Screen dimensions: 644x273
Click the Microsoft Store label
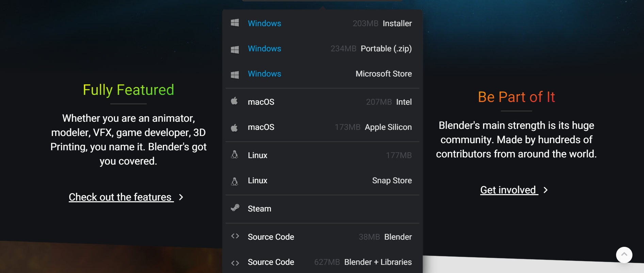click(384, 74)
